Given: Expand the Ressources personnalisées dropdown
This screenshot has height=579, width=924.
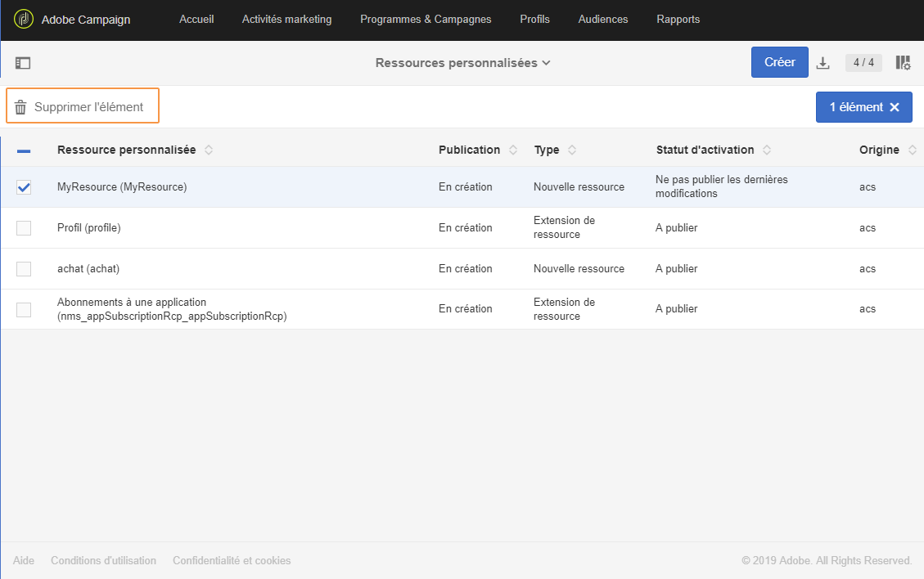Looking at the screenshot, I should point(462,63).
